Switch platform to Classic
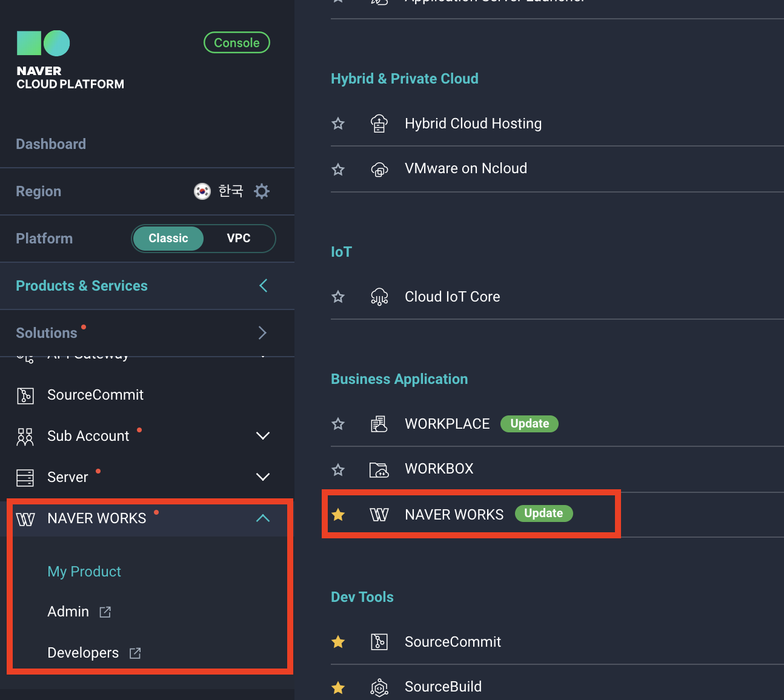 (x=168, y=239)
